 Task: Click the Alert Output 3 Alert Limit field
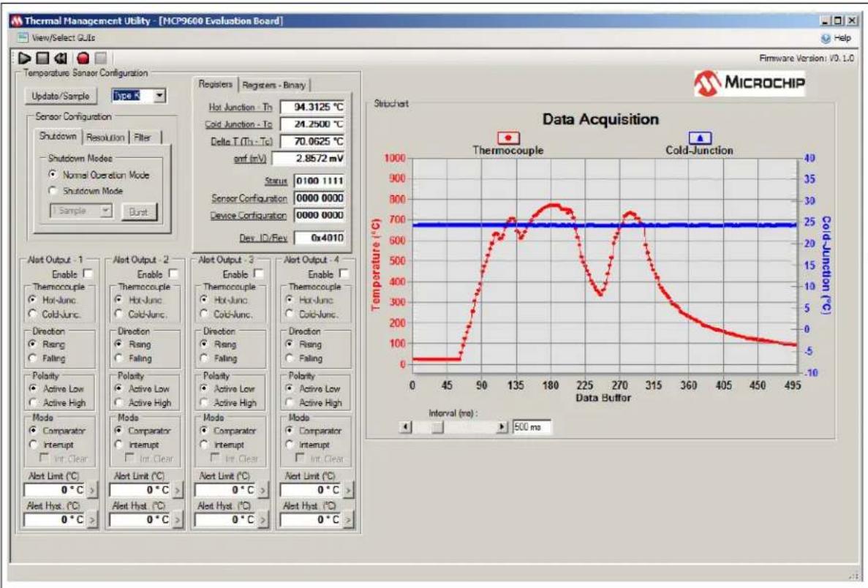tap(225, 490)
